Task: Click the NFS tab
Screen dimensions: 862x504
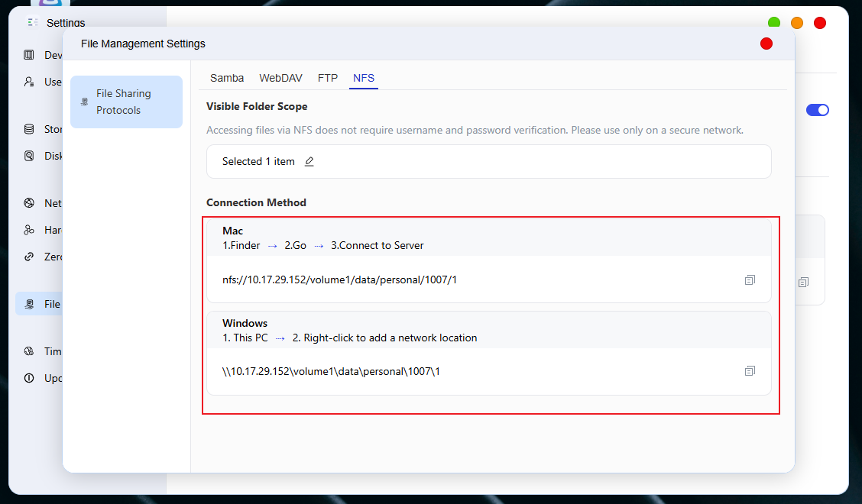Action: point(364,78)
